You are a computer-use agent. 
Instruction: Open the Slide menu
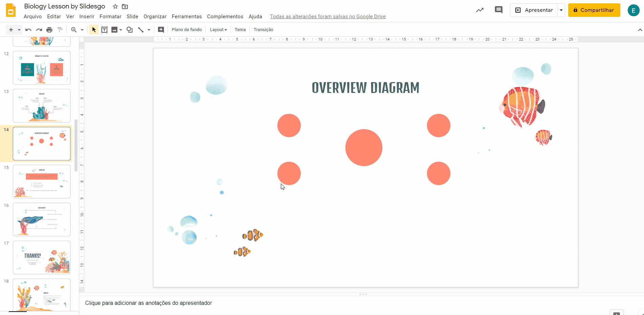point(132,17)
